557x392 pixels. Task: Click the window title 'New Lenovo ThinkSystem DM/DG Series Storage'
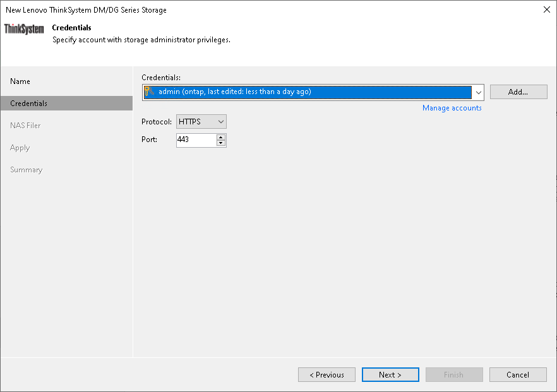(86, 10)
